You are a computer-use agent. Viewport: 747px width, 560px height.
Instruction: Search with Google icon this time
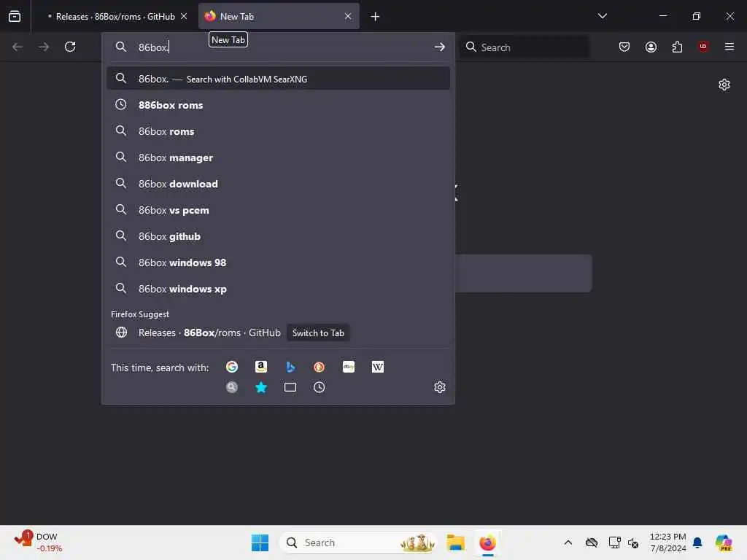click(232, 367)
